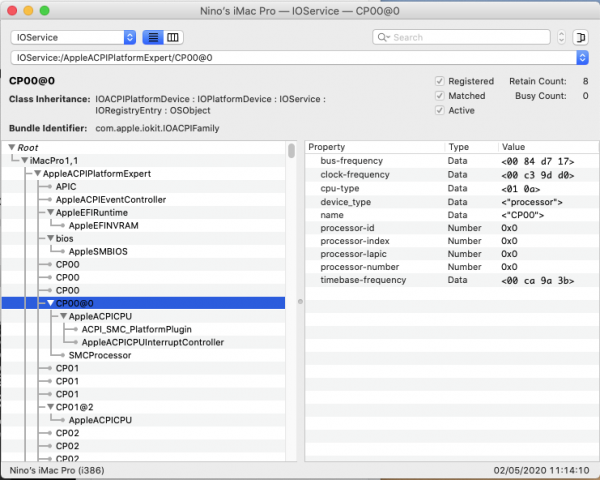Select the SMCProcessor entry
This screenshot has height=480, width=600.
[x=100, y=355]
